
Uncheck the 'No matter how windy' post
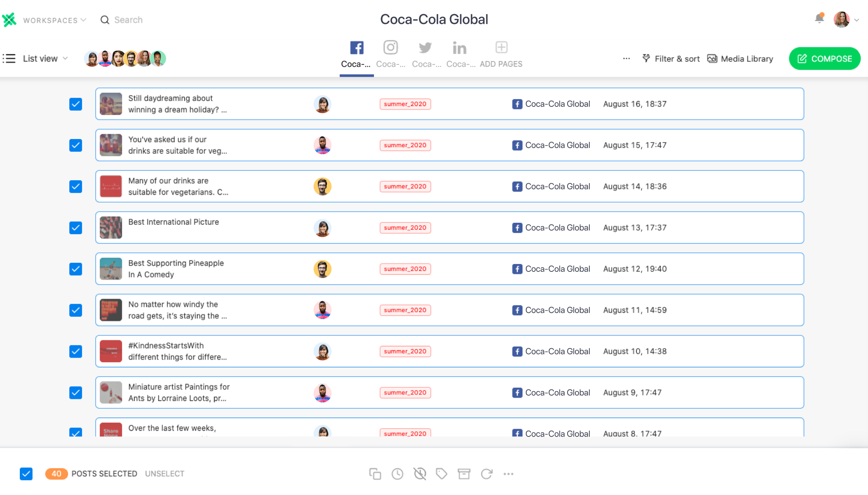coord(76,310)
